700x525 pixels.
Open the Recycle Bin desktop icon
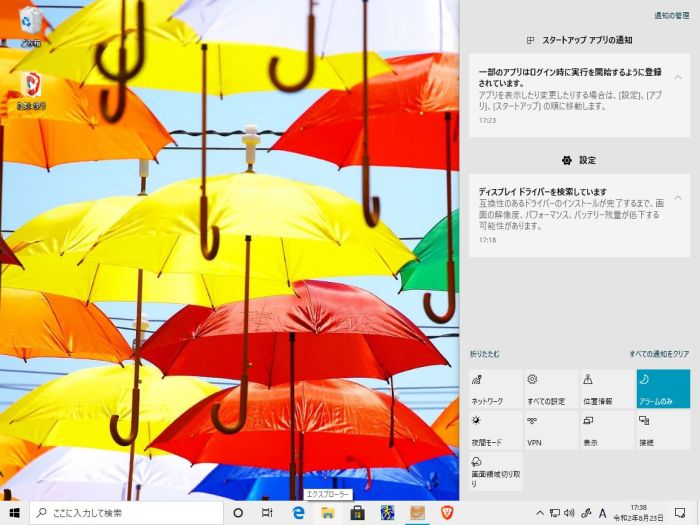[31, 24]
